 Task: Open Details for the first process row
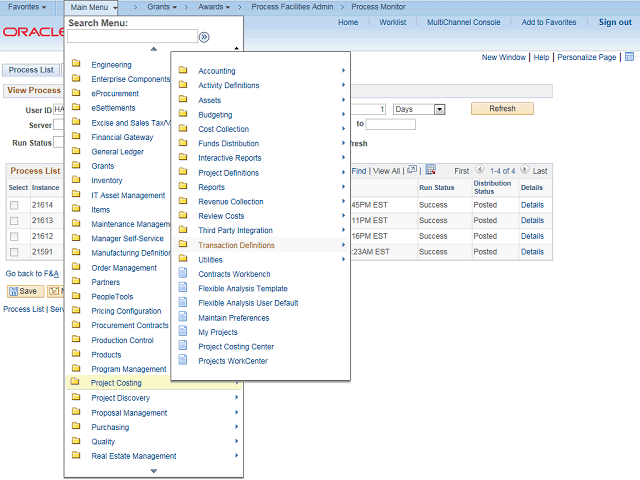[x=532, y=204]
